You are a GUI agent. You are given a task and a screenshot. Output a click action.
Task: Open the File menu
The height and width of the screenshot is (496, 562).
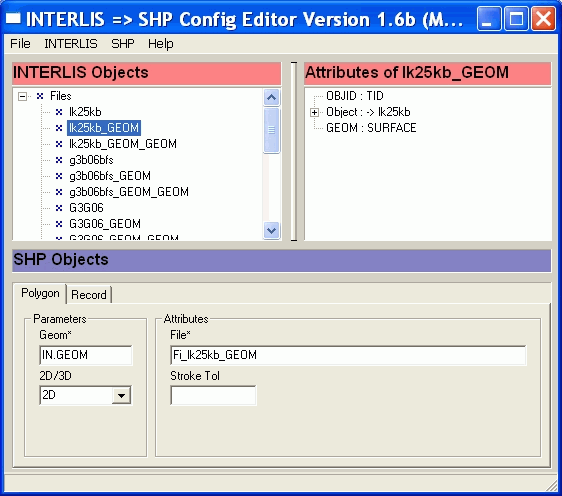point(20,44)
